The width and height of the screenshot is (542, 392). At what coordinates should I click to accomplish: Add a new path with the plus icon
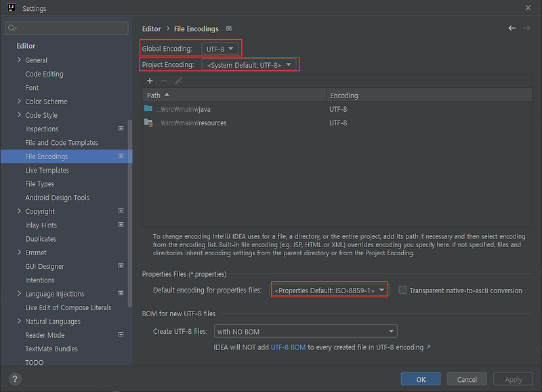click(x=150, y=81)
